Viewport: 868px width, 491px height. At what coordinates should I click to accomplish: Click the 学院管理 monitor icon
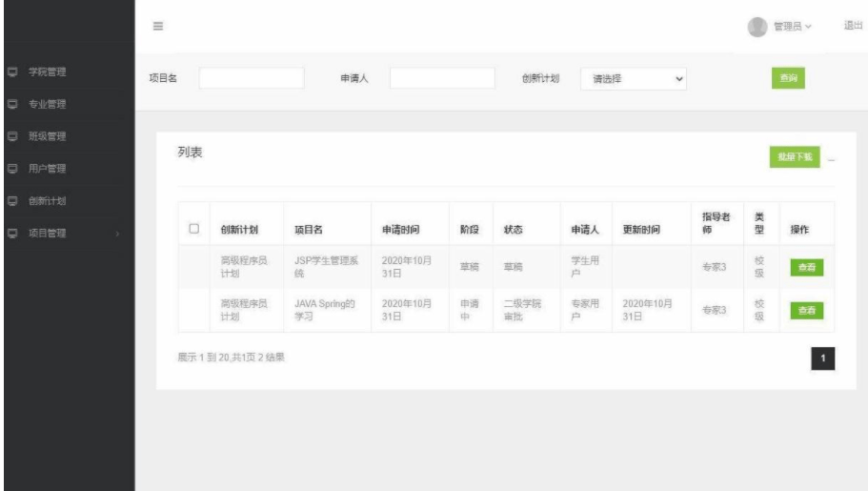coord(12,72)
